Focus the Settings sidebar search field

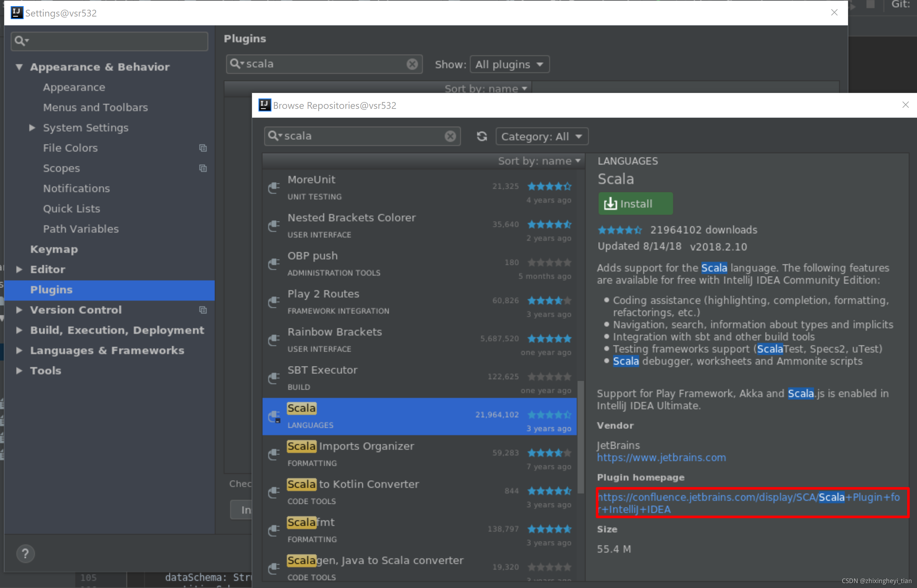[x=109, y=41]
